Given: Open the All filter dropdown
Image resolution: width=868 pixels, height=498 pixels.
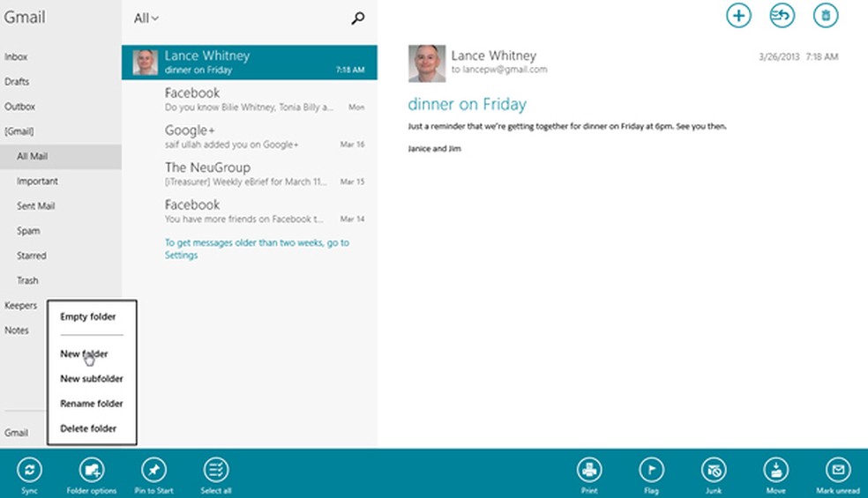Looking at the screenshot, I should click(146, 19).
